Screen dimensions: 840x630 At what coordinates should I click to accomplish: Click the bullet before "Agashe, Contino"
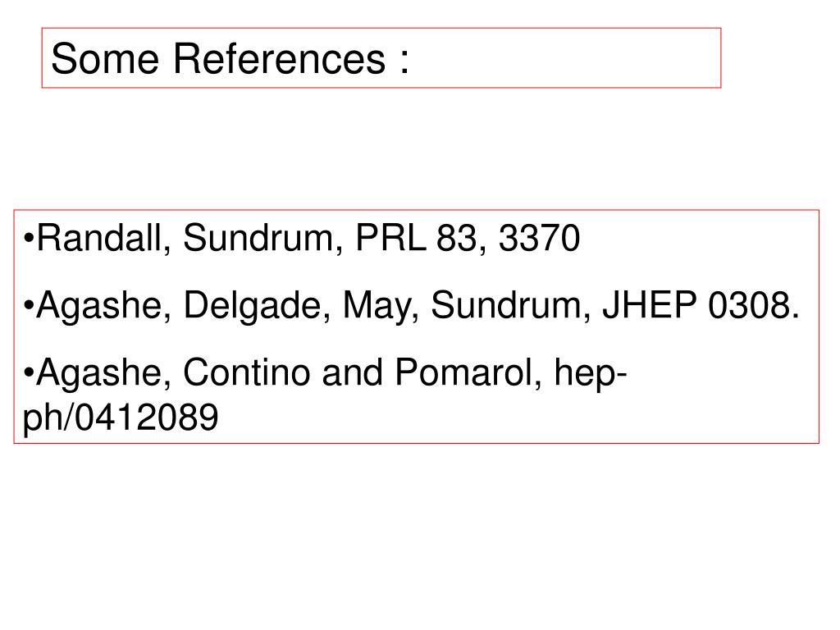pos(29,372)
